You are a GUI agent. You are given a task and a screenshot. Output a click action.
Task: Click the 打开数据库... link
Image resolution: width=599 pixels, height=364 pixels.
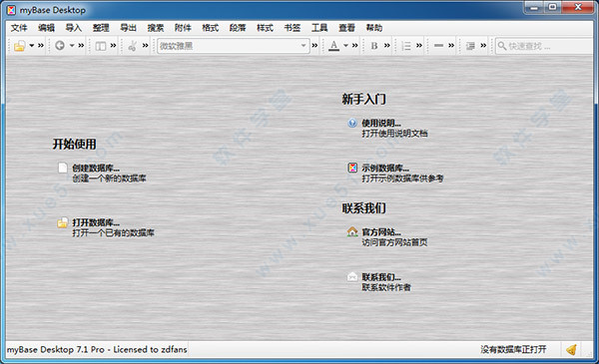click(x=96, y=222)
